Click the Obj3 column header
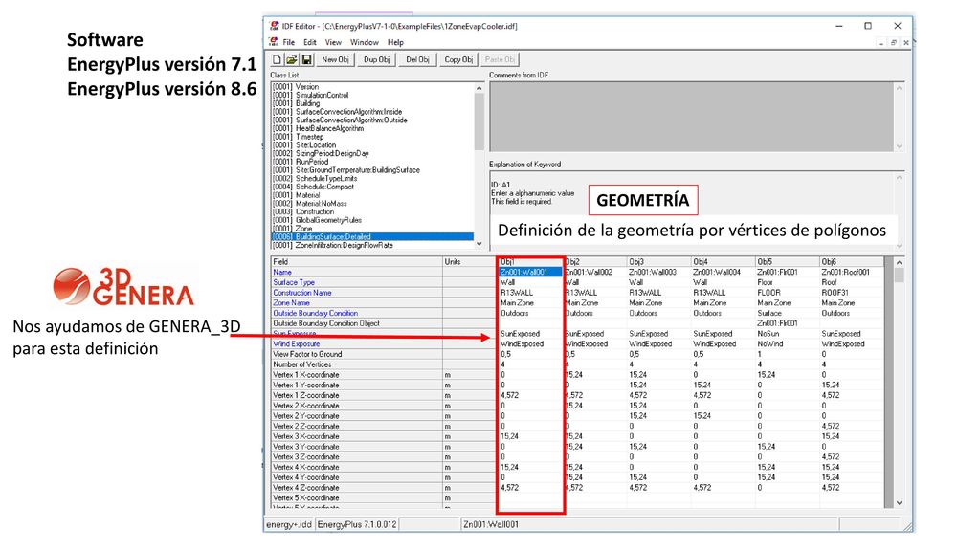The height and width of the screenshot is (551, 980). point(659,262)
